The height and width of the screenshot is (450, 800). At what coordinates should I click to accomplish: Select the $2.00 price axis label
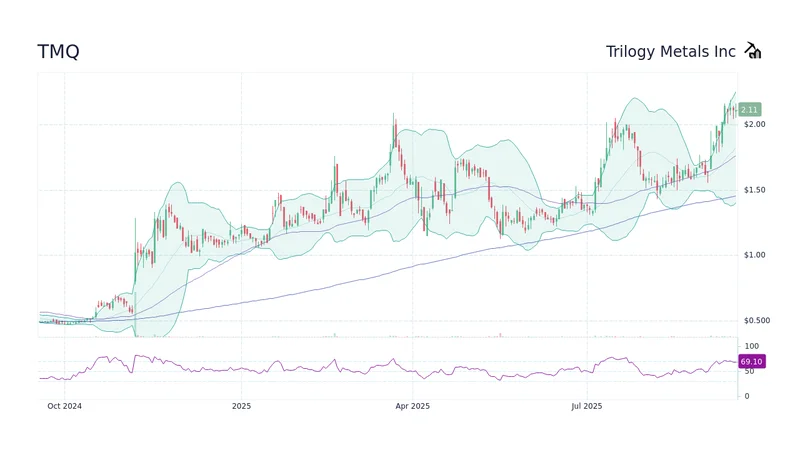tap(754, 125)
